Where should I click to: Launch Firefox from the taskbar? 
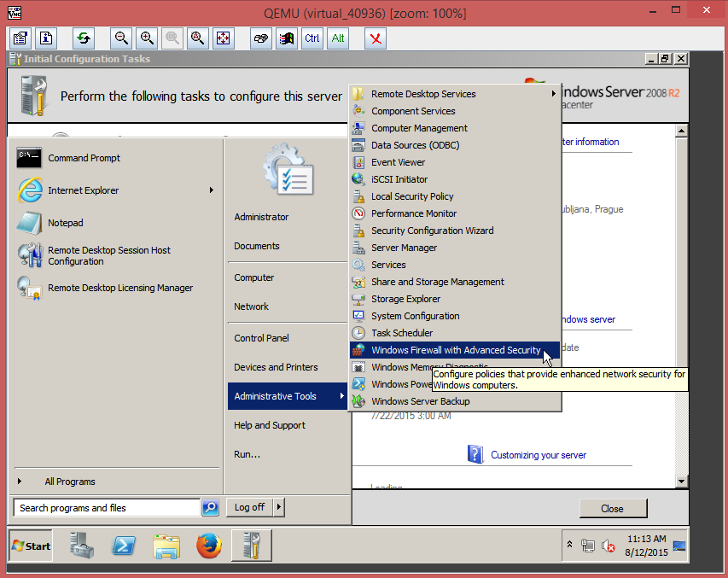coord(208,546)
